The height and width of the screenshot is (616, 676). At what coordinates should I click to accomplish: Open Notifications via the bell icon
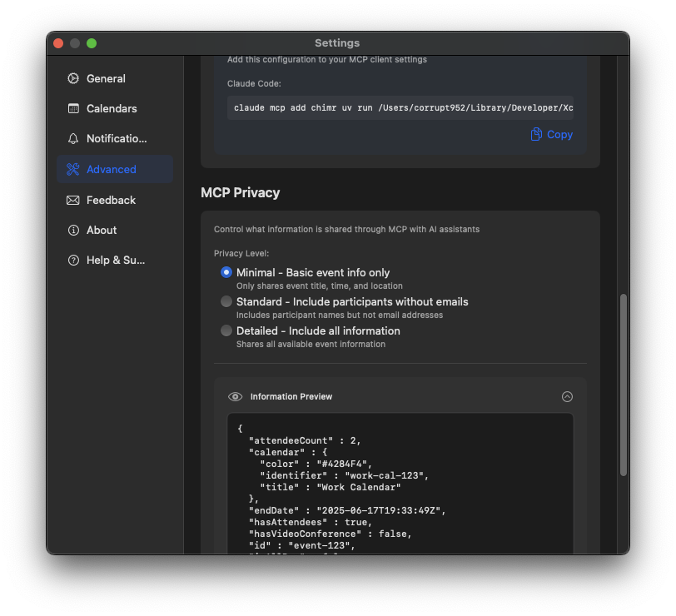click(x=74, y=138)
